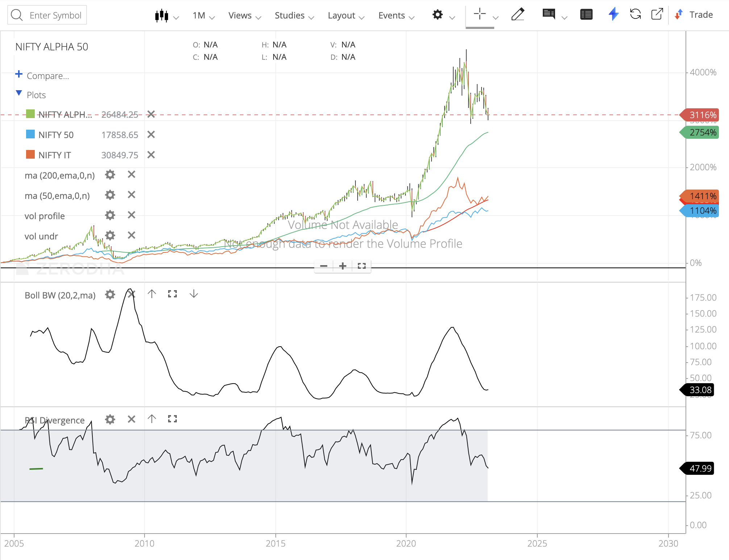
Task: Open the candlestick chart type icon
Action: tap(162, 15)
